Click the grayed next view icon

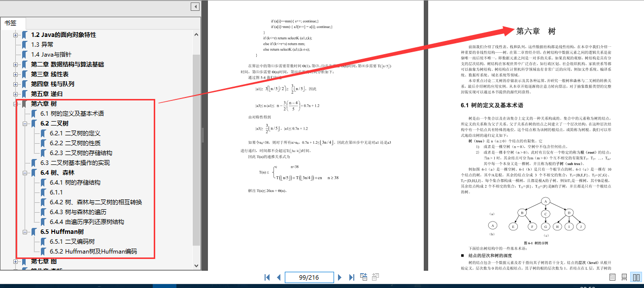pos(375,277)
